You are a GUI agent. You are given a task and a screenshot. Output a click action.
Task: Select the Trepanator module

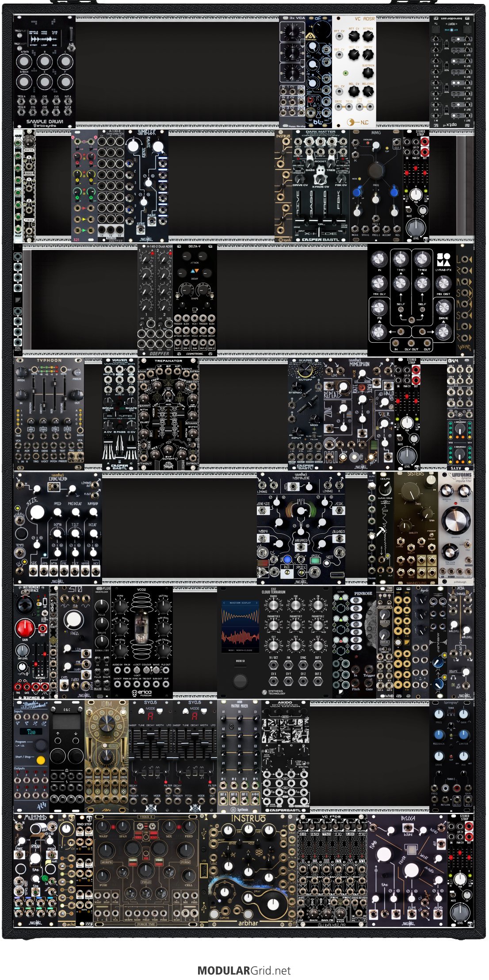point(168,413)
